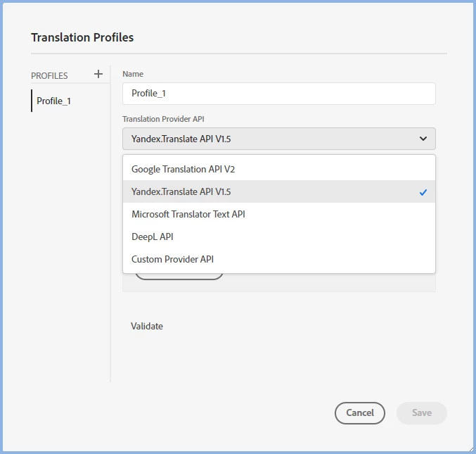Click the Translation Provider API label
The height and width of the screenshot is (454, 476).
[x=163, y=119]
